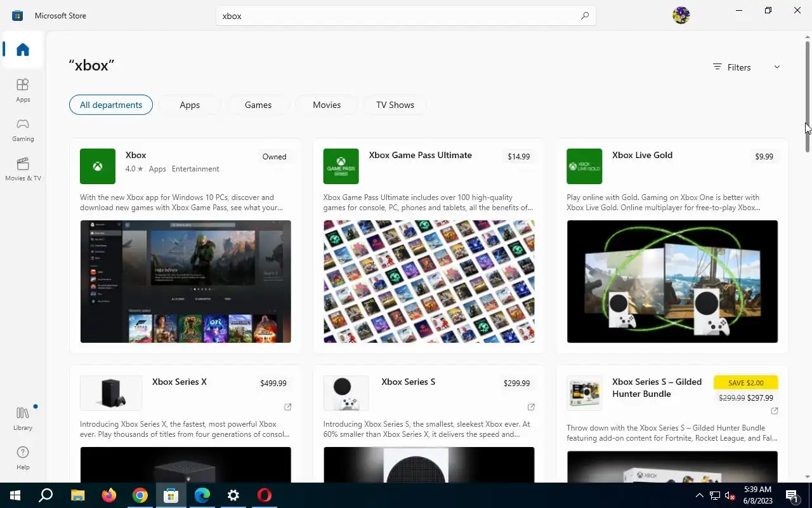Show hidden system tray icons
This screenshot has width=812, height=508.
(699, 495)
